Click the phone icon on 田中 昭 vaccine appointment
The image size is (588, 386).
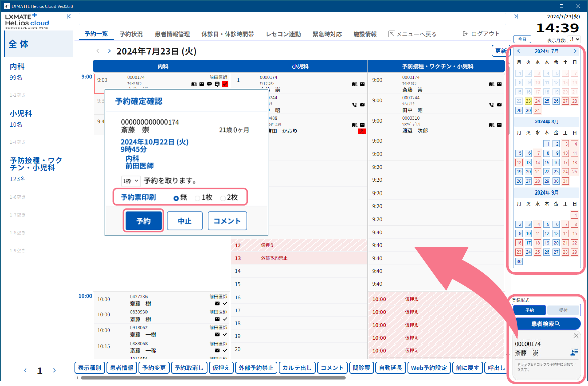pos(492,105)
